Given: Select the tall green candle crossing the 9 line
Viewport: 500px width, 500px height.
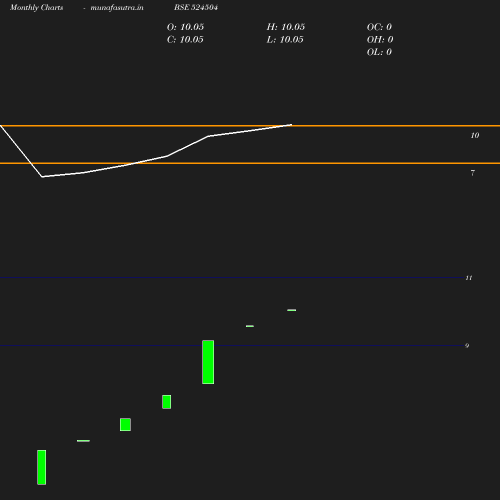Looking at the screenshot, I should (208, 362).
